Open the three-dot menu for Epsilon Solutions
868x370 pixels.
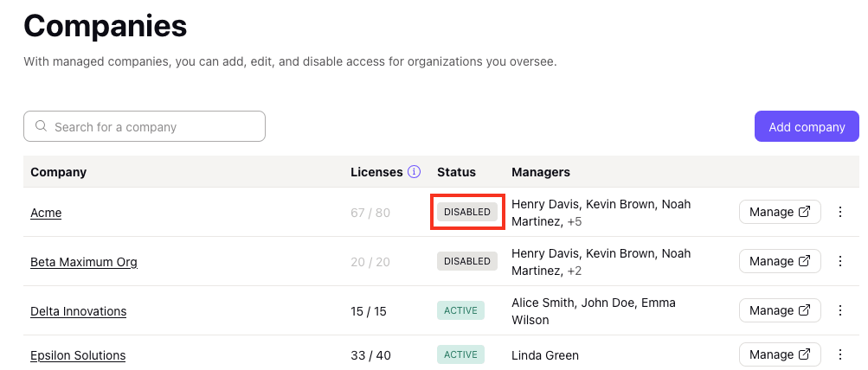839,354
